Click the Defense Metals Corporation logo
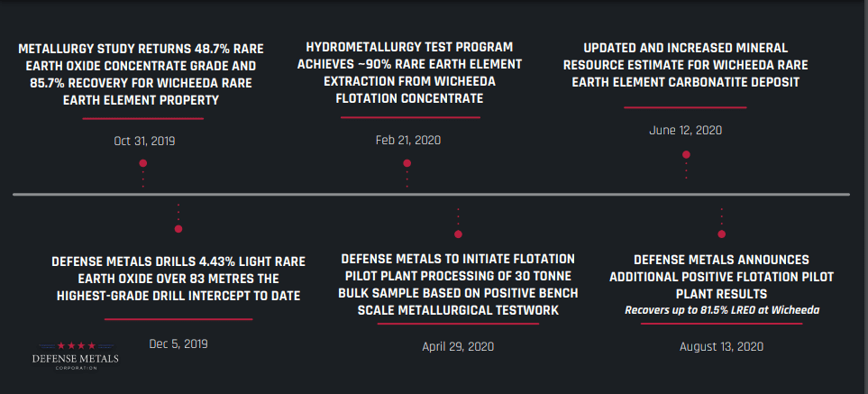This screenshot has width=868, height=394. pyautogui.click(x=76, y=355)
